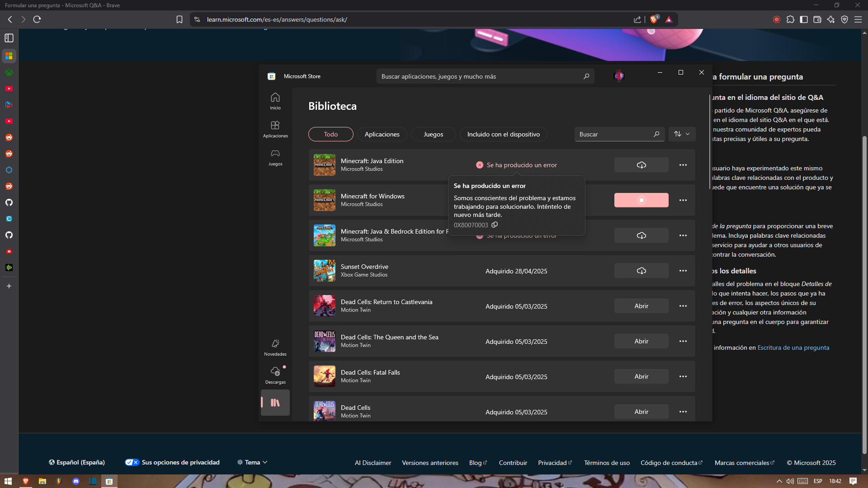Image resolution: width=868 pixels, height=488 pixels.
Task: Open the Brave VPN shield icon
Action: [844, 19]
